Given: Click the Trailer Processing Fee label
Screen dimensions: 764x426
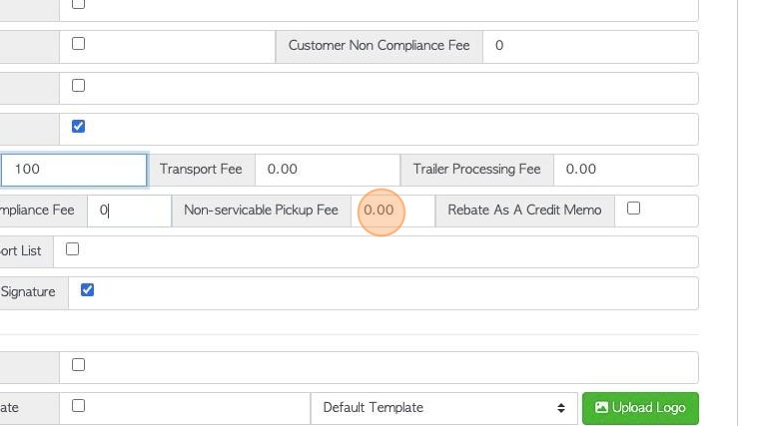Looking at the screenshot, I should [x=477, y=169].
